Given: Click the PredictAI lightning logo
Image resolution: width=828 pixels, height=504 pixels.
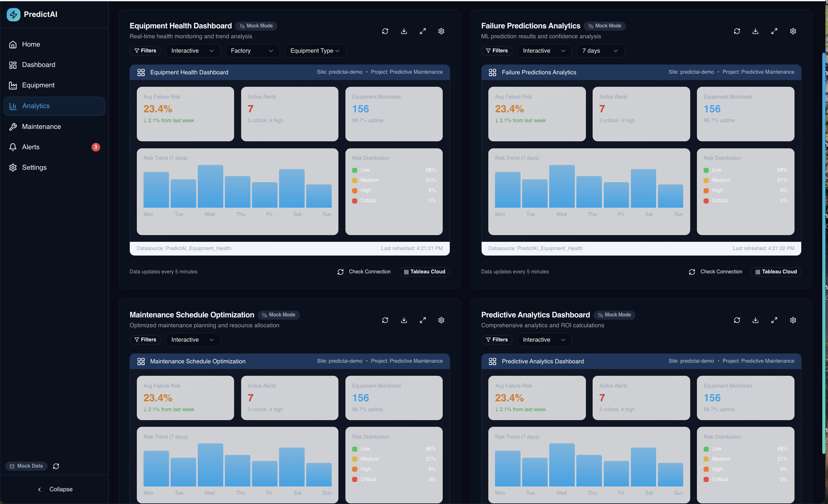Looking at the screenshot, I should click(x=13, y=14).
